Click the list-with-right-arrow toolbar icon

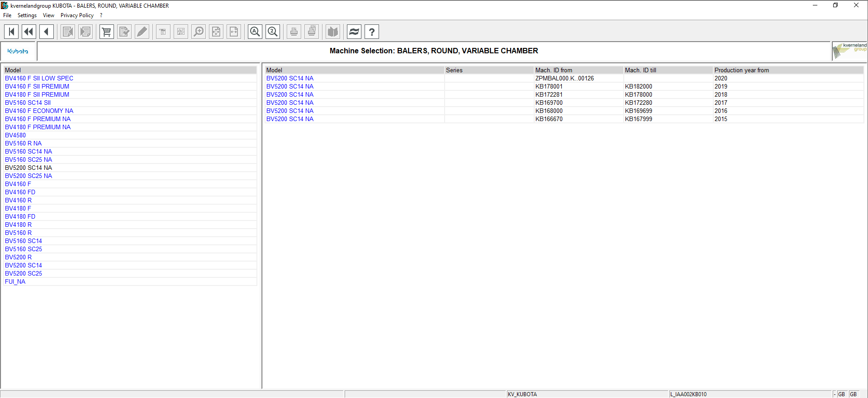85,32
